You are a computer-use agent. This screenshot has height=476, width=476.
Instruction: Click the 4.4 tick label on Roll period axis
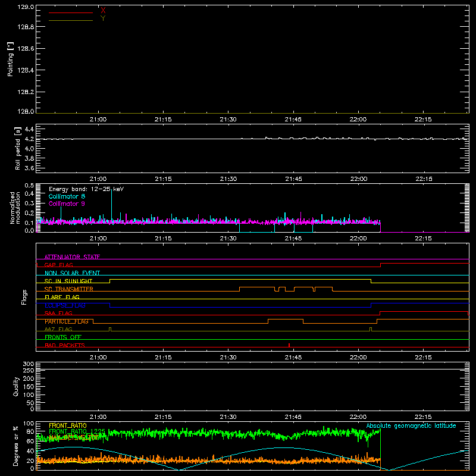pos(29,130)
